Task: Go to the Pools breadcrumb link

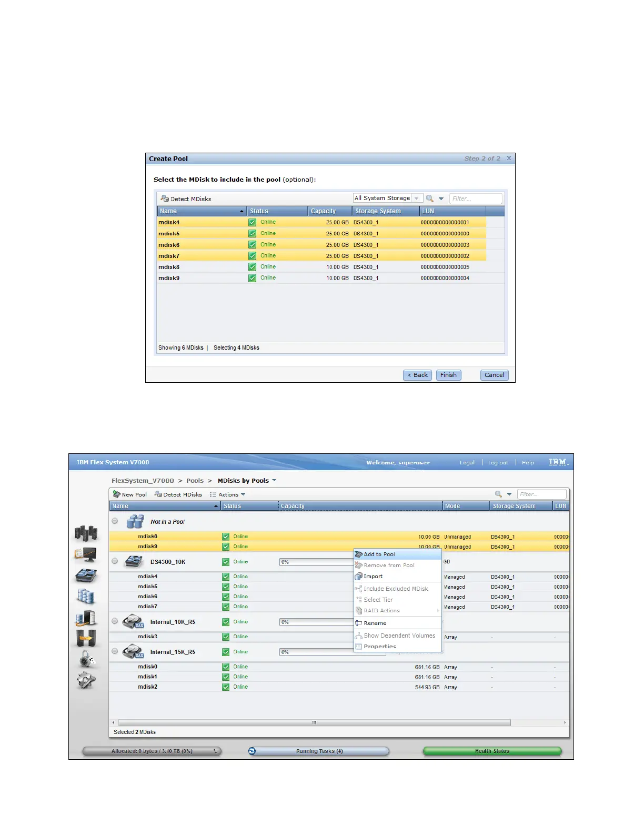Action: [195, 480]
